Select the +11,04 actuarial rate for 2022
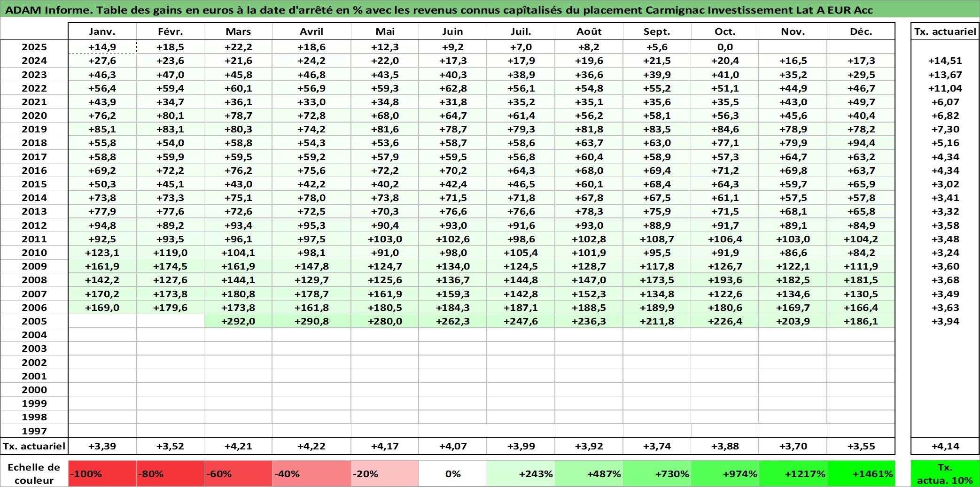Viewport: 980px width, 487px height. (x=945, y=88)
